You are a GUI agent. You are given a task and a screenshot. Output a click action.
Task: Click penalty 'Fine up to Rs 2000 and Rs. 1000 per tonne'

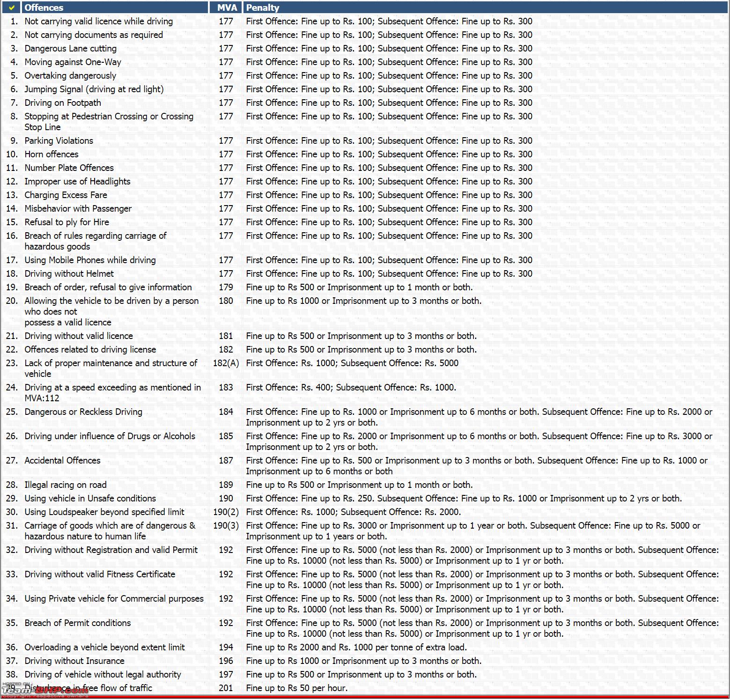click(357, 647)
